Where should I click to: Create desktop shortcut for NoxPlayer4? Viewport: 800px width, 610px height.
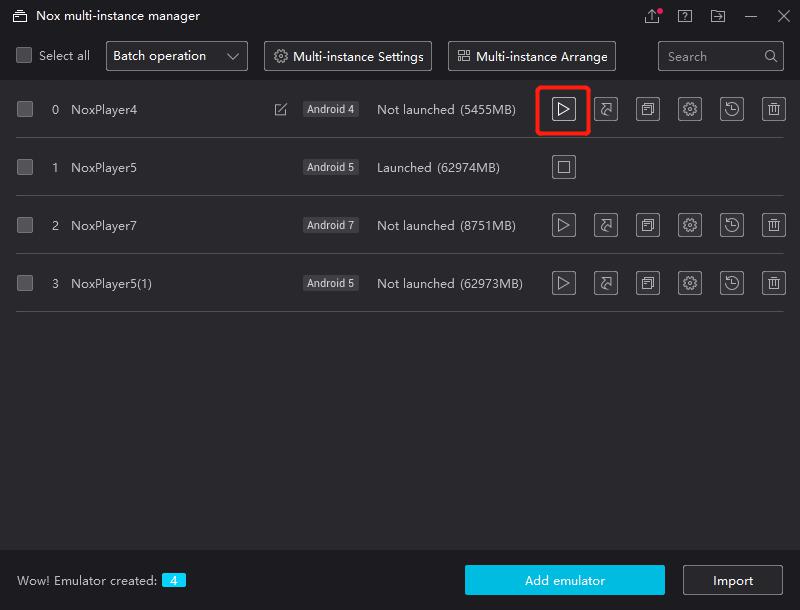point(606,109)
